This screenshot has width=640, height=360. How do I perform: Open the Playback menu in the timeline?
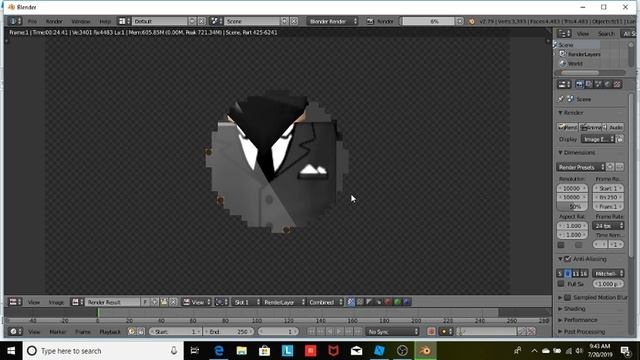click(x=110, y=332)
